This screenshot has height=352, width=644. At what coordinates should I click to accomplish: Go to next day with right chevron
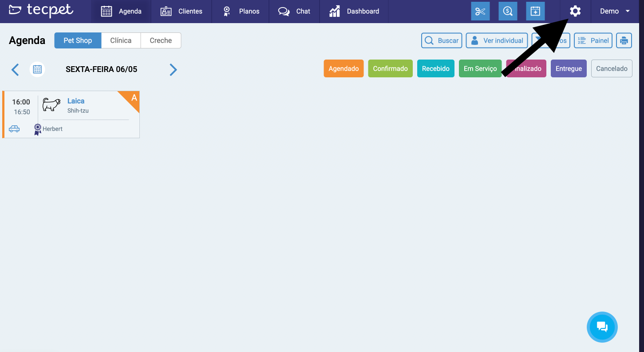[x=173, y=69]
